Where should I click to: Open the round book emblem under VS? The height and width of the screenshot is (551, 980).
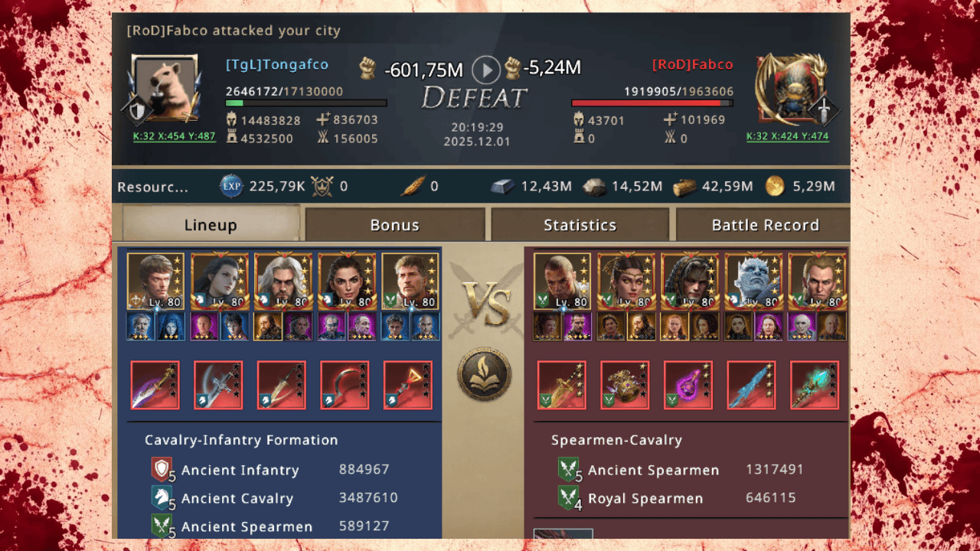484,376
